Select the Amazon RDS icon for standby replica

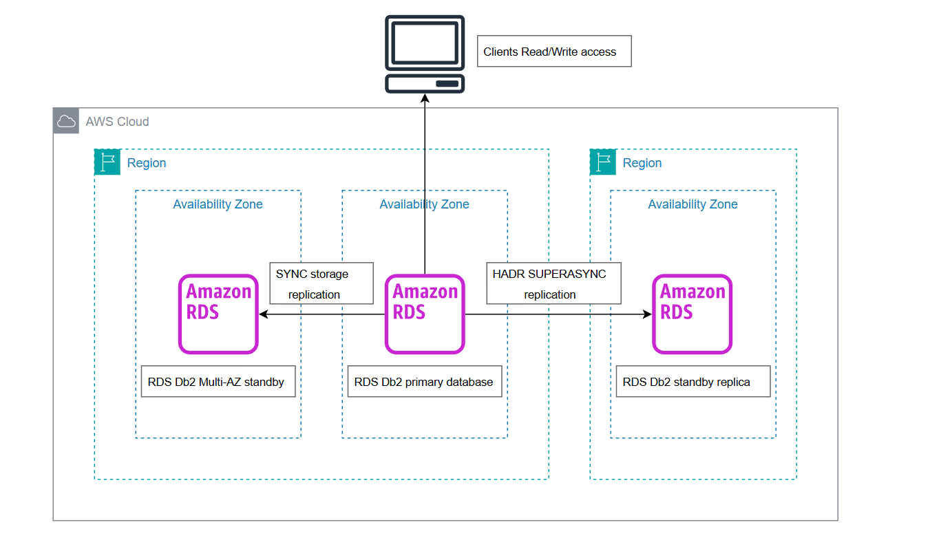pyautogui.click(x=693, y=314)
